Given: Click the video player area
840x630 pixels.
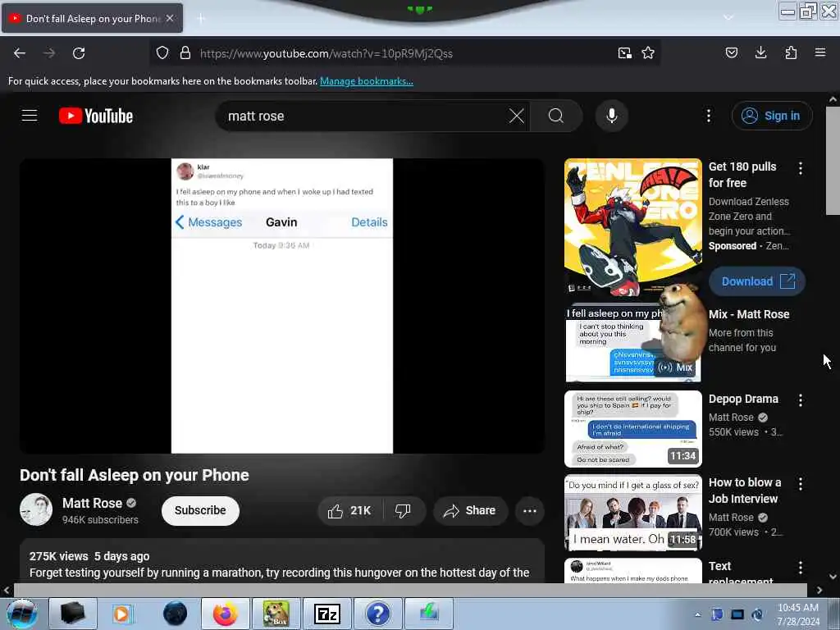Looking at the screenshot, I should 282,306.
